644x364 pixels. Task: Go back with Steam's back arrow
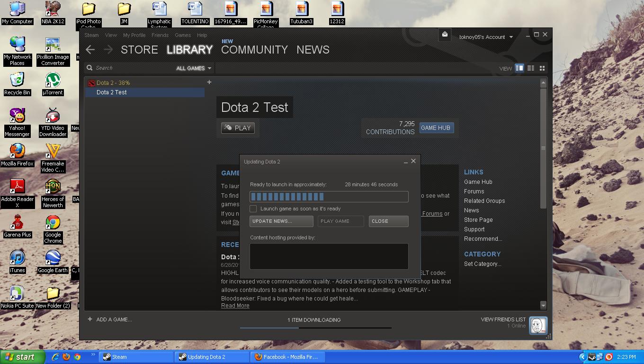point(90,49)
